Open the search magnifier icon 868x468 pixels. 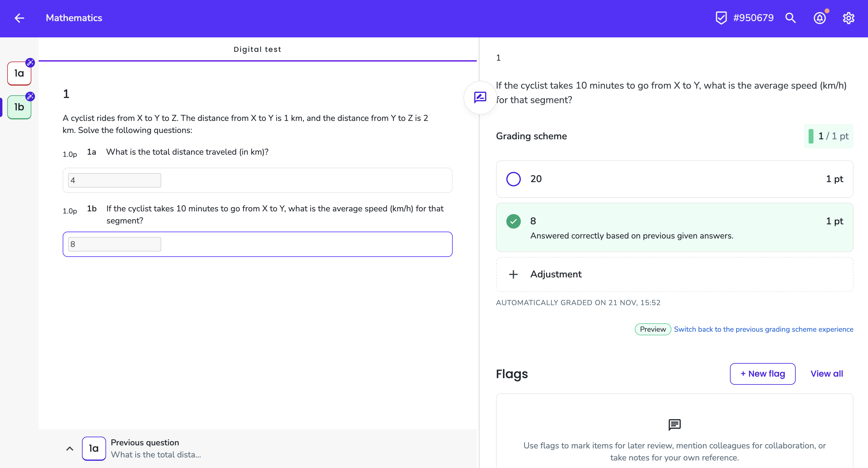(x=791, y=18)
